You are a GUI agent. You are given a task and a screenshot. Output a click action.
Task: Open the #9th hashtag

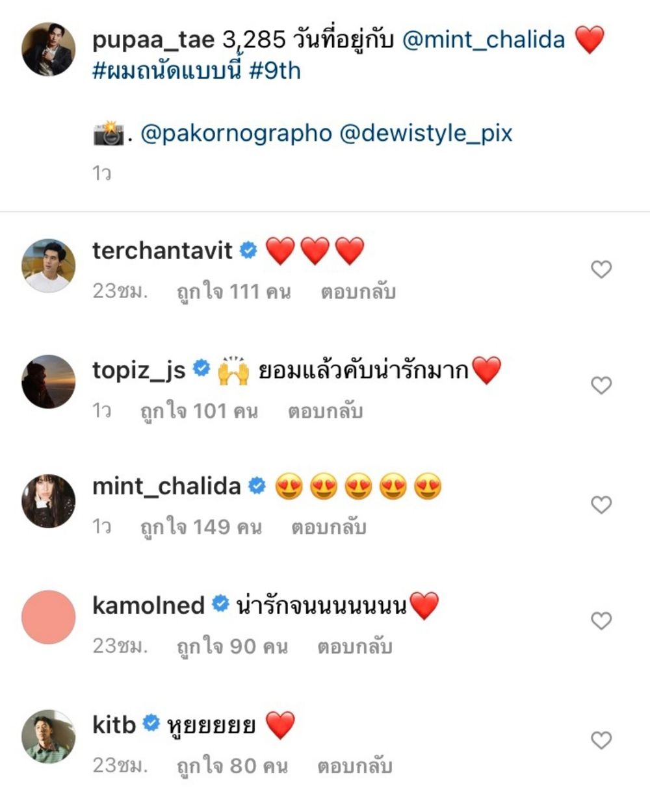tap(275, 71)
